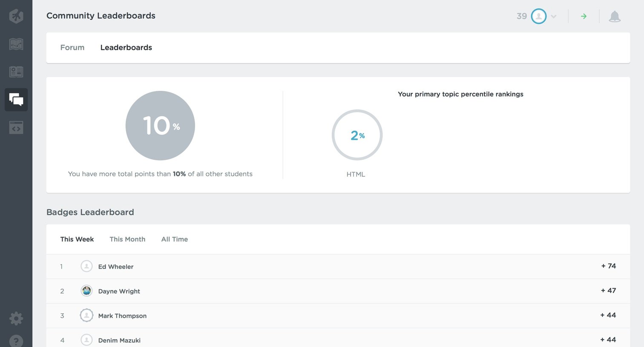
Task: Click the HTML topic label
Action: (356, 174)
